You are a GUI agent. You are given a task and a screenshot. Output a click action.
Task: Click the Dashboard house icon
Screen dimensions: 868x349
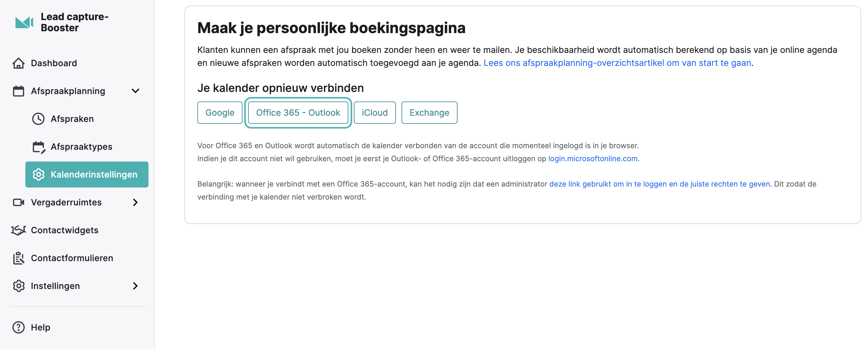click(x=19, y=63)
